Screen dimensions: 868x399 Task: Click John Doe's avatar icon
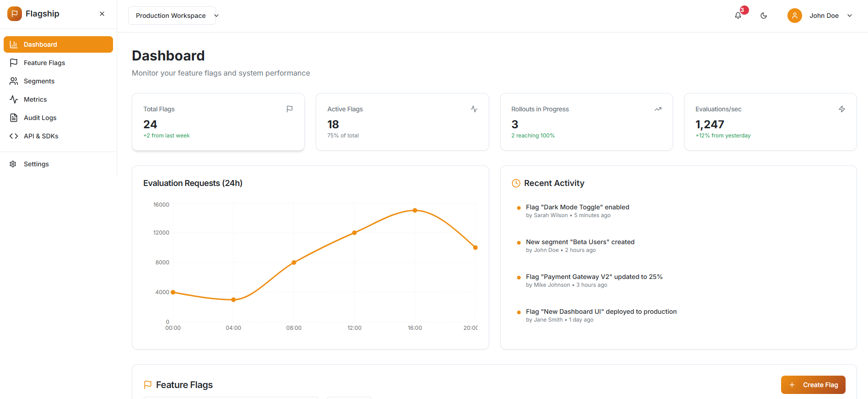tap(794, 16)
